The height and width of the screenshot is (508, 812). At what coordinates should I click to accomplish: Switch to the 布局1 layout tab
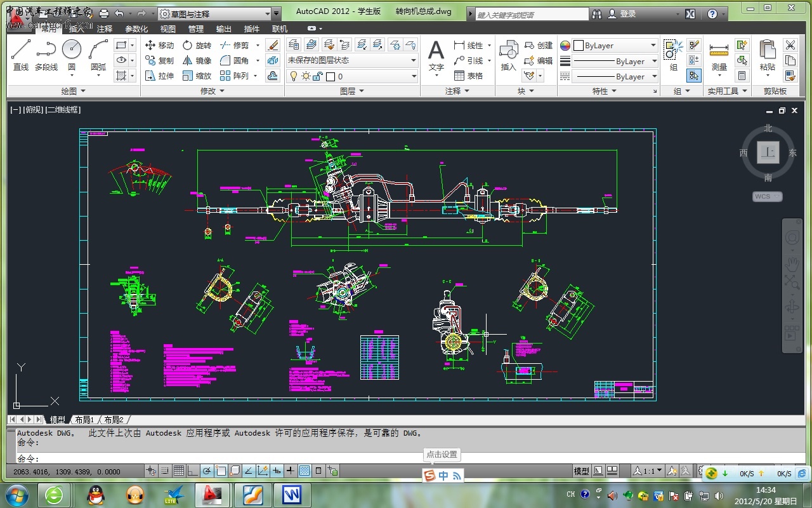[x=84, y=420]
